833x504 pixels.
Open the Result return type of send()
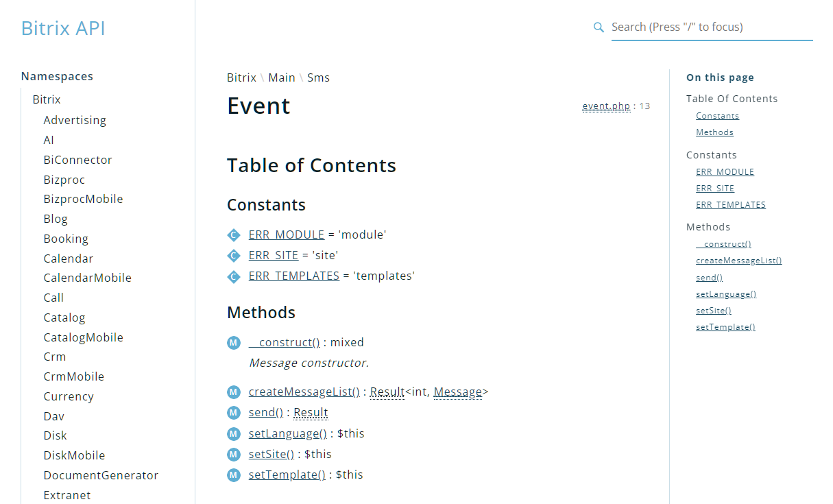[311, 413]
